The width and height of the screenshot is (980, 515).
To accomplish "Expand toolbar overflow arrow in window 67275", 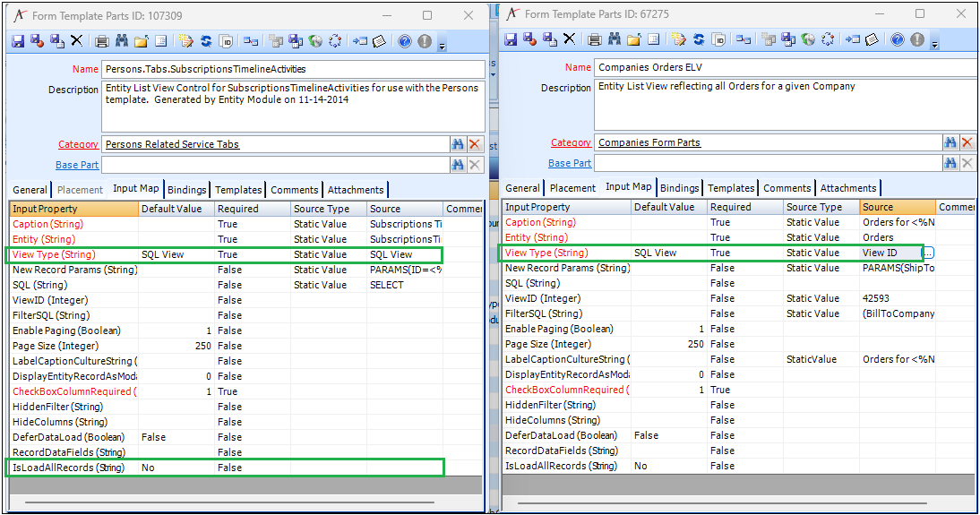I will click(935, 44).
